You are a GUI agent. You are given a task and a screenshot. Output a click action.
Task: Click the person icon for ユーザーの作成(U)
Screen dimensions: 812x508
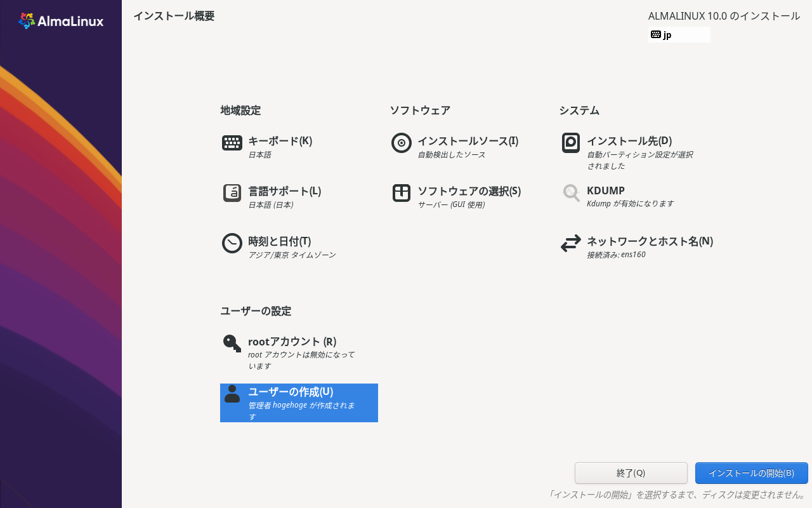point(232,394)
